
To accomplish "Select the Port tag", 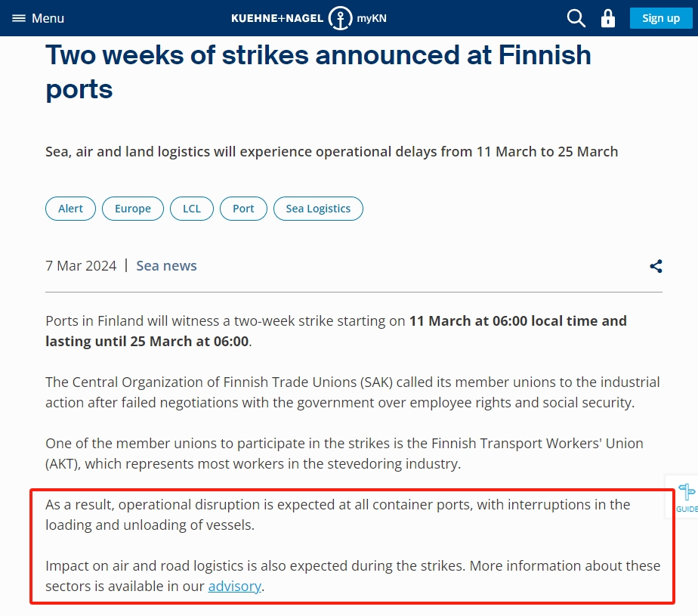I will click(x=243, y=209).
